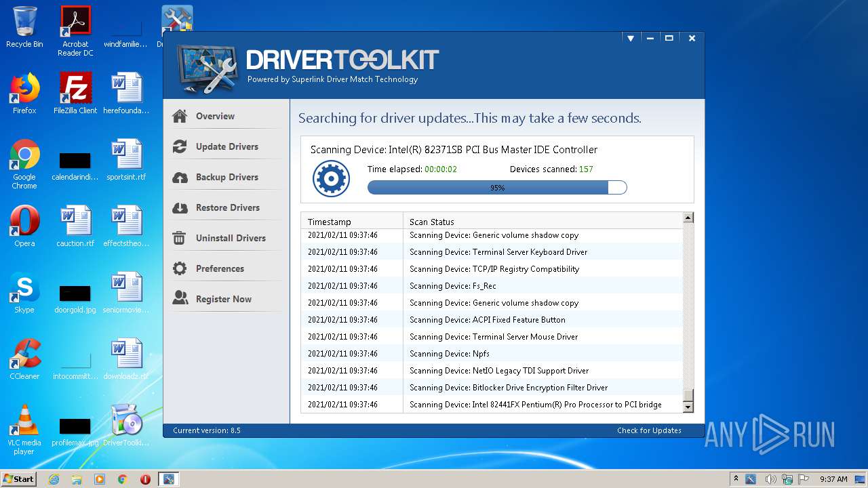Click the Register Now users icon
868x488 pixels.
(180, 298)
